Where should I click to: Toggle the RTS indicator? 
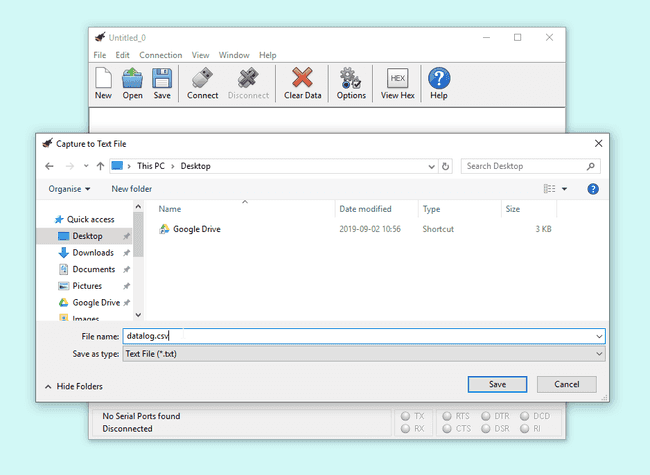click(x=446, y=416)
